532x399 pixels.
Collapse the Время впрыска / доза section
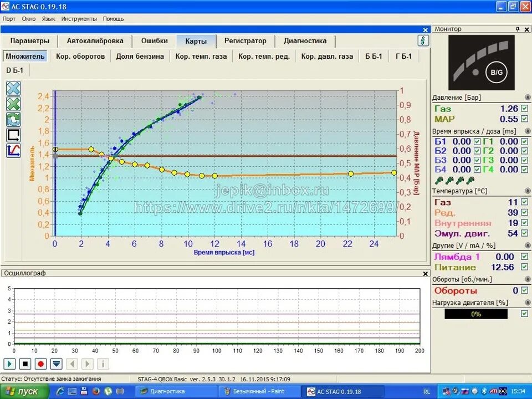[x=528, y=131]
